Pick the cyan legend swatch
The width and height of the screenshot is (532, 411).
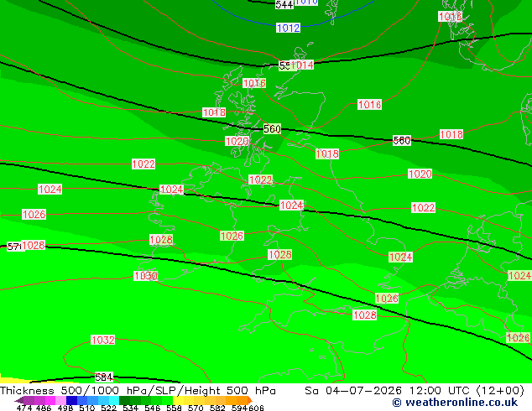tap(114, 400)
